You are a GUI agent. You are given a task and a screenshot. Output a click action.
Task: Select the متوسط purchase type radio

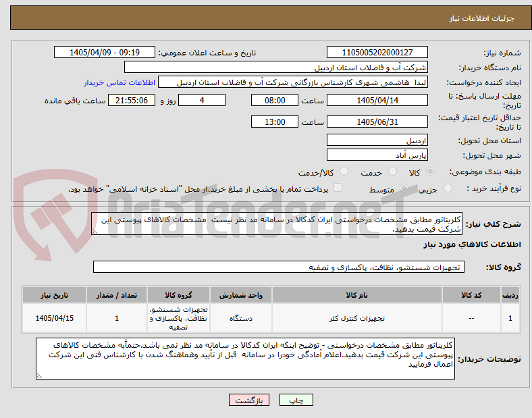tap(404, 188)
